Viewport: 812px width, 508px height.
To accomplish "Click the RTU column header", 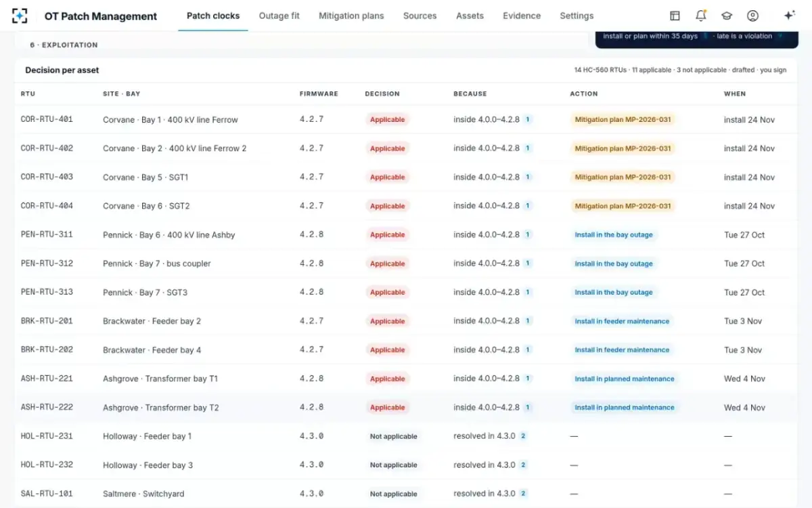I will 28,93.
